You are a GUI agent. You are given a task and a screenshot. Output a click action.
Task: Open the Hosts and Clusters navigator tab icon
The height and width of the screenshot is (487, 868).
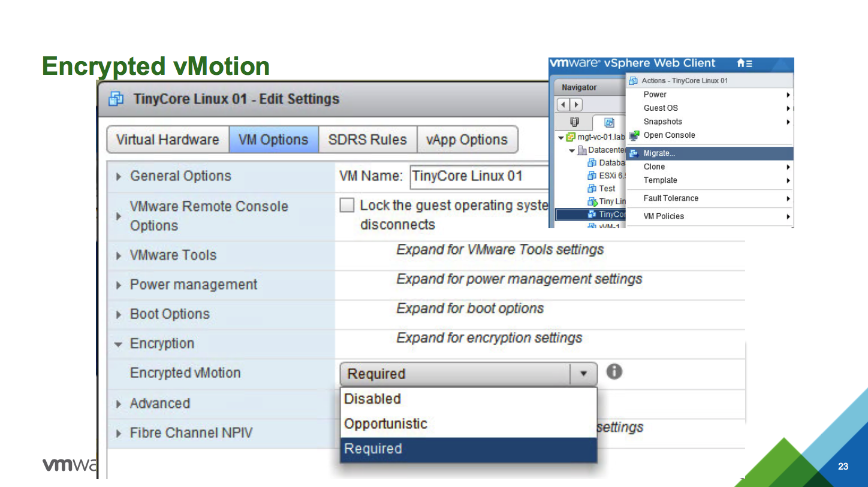click(574, 122)
